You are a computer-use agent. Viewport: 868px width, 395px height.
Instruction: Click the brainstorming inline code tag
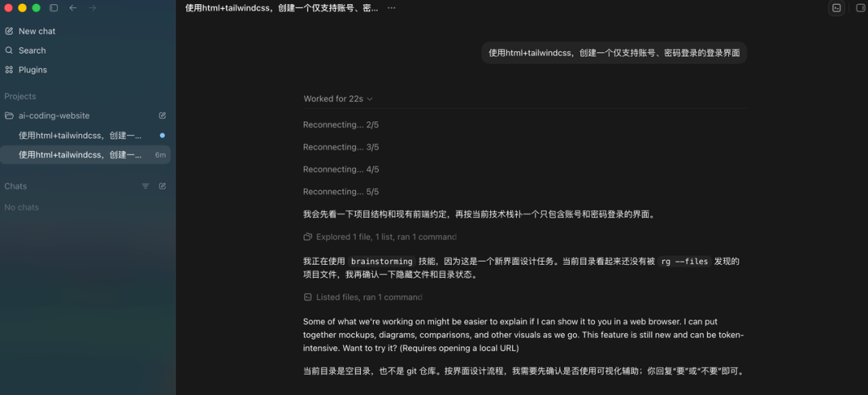(x=382, y=262)
